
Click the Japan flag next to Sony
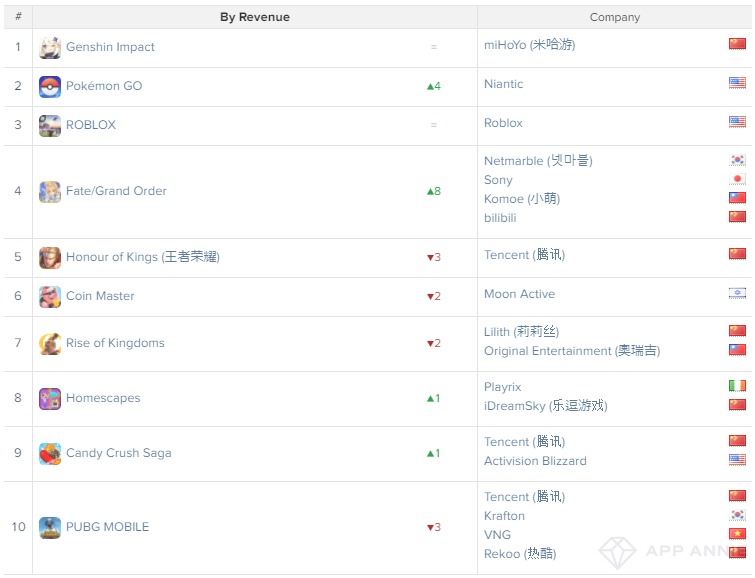coord(737,179)
